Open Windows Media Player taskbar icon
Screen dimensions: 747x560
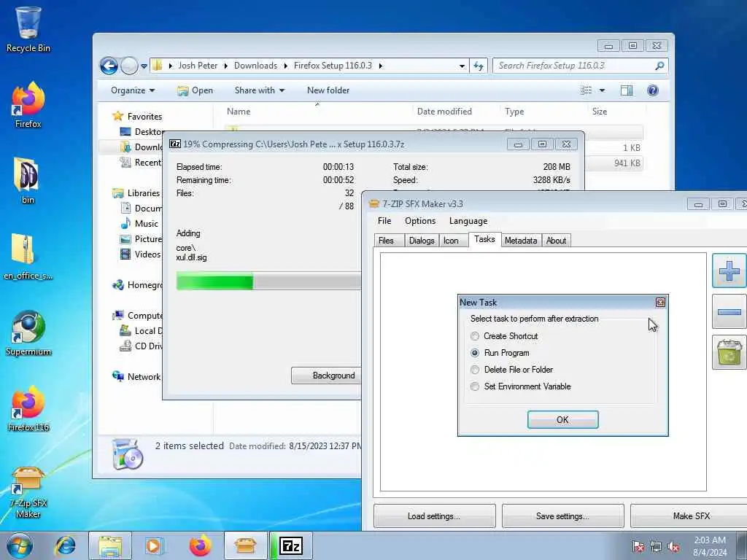tap(155, 545)
